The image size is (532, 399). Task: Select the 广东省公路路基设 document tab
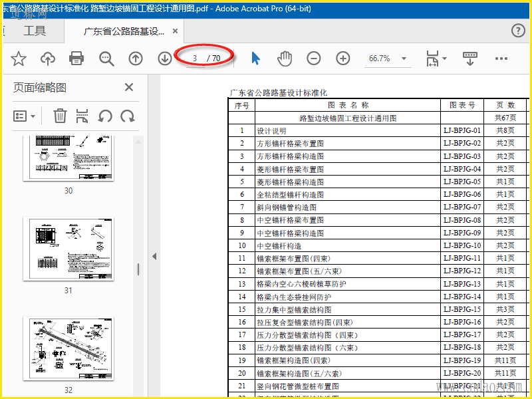(x=124, y=31)
